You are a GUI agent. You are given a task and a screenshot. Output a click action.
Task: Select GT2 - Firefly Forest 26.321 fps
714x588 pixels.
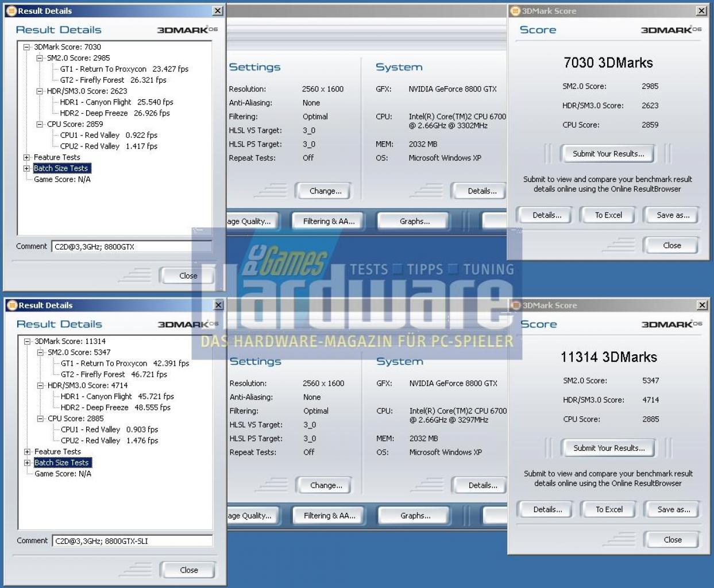pyautogui.click(x=113, y=80)
